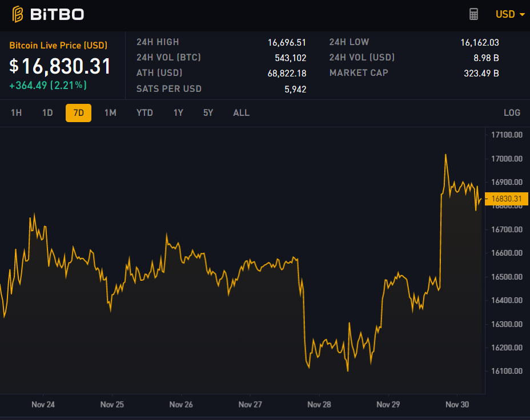Click the MARKET CAP label
The height and width of the screenshot is (420, 530).
pos(359,73)
